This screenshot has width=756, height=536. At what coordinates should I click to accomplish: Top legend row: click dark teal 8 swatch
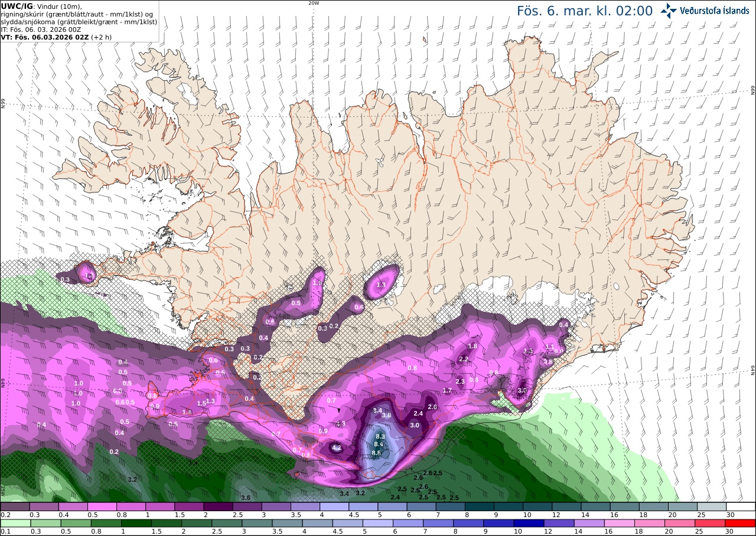click(x=479, y=506)
